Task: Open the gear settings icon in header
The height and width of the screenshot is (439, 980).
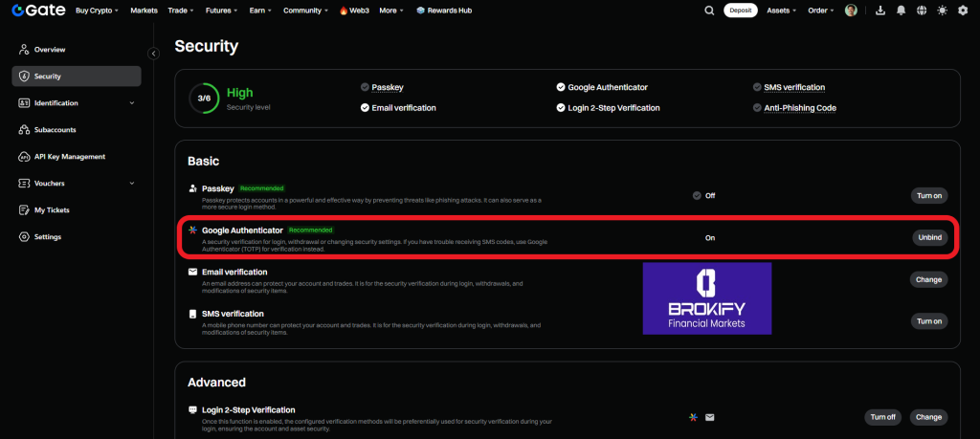Action: (x=963, y=11)
